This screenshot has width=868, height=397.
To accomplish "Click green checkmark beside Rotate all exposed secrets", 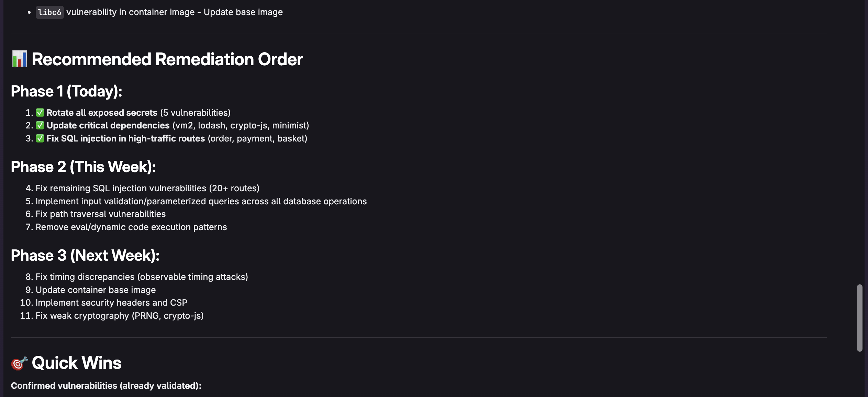I will point(40,113).
